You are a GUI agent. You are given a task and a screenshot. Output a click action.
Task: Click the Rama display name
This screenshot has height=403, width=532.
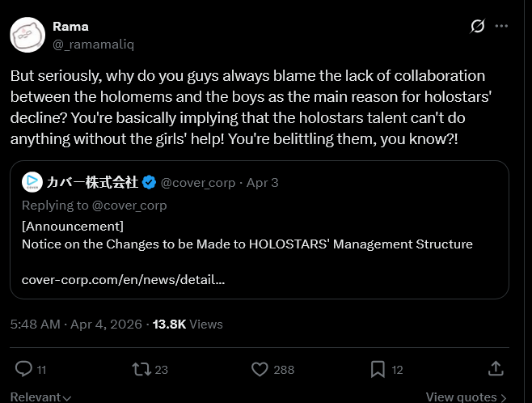[70, 27]
